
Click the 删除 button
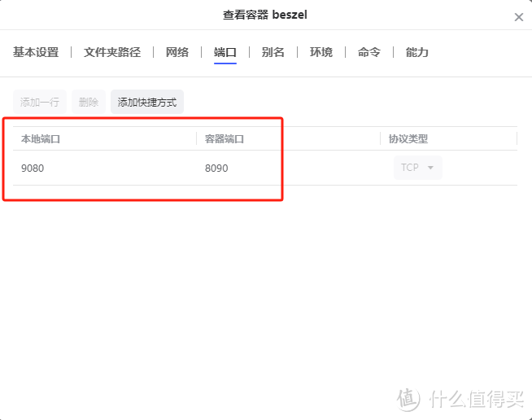(89, 102)
